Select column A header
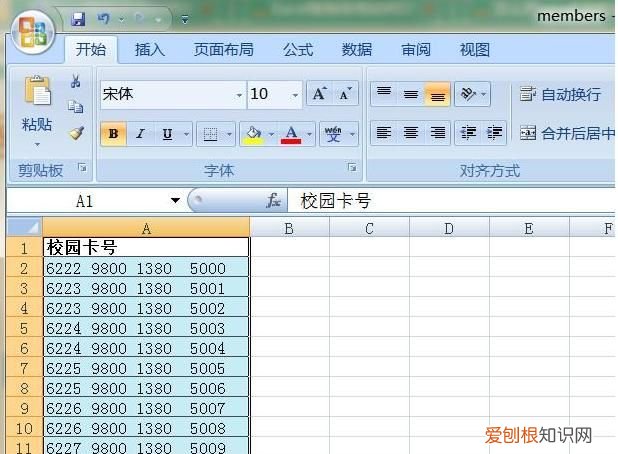Image resolution: width=618 pixels, height=454 pixels. 146,228
